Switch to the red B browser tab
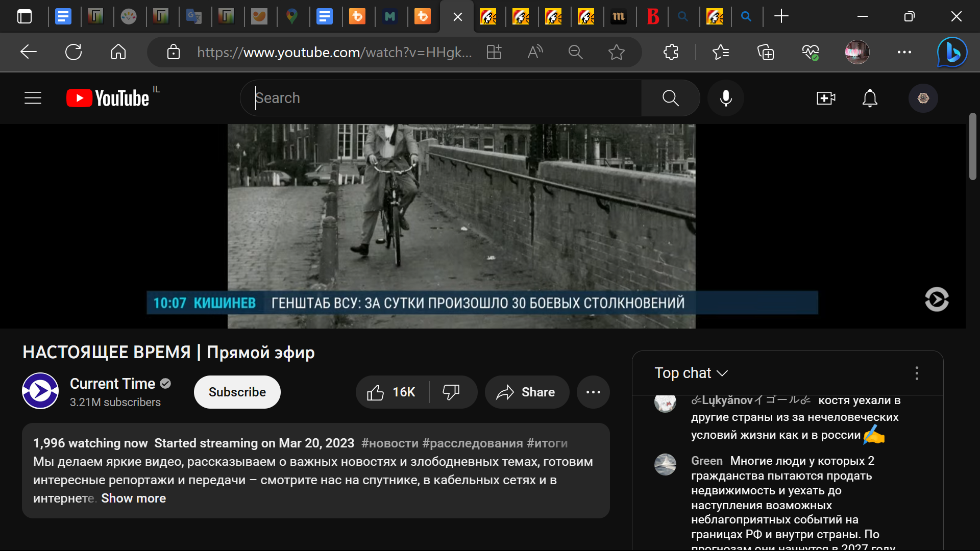Image resolution: width=980 pixels, height=551 pixels. [653, 17]
